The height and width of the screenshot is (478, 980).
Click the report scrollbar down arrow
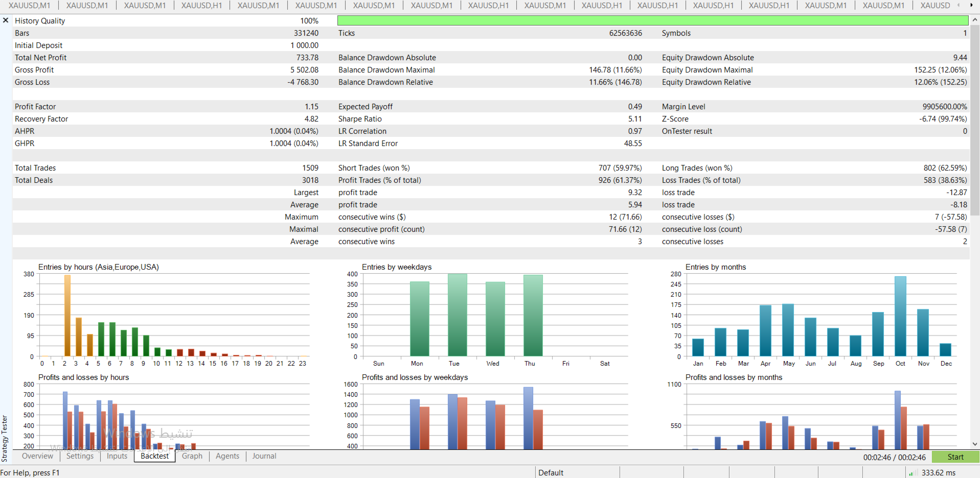pos(975,444)
